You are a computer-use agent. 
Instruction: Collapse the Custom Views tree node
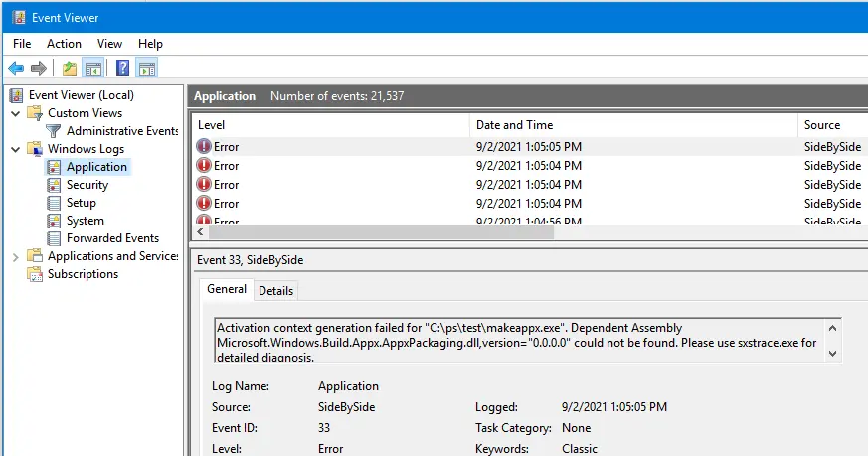16,113
